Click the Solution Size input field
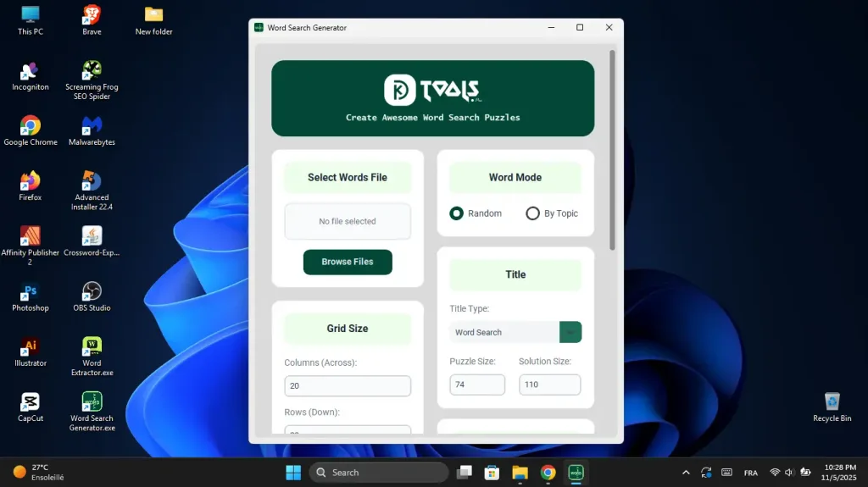Image resolution: width=868 pixels, height=487 pixels. 549,385
